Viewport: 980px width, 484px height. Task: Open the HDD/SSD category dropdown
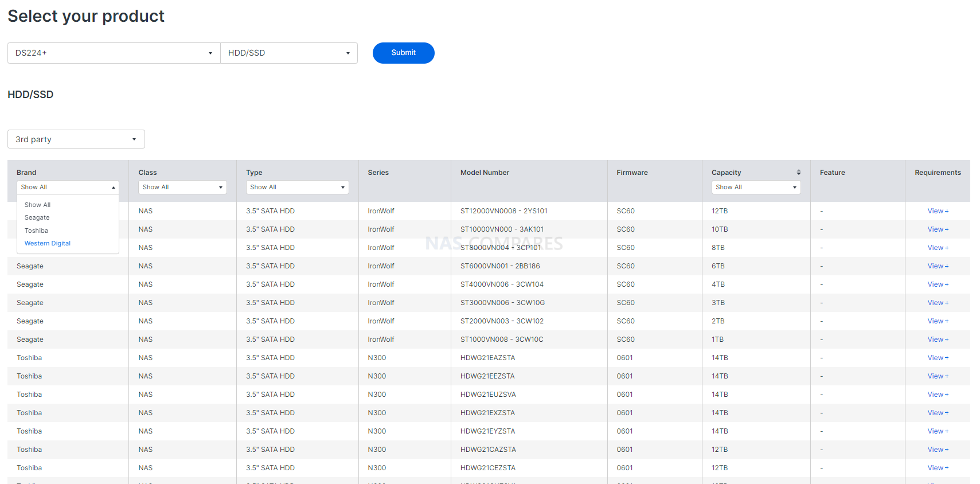point(289,53)
